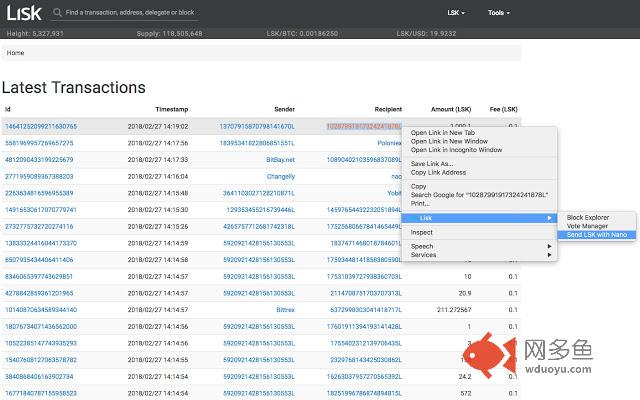640x400 pixels.
Task: Select the highlighted Lisk context menu entry
Action: (479, 218)
